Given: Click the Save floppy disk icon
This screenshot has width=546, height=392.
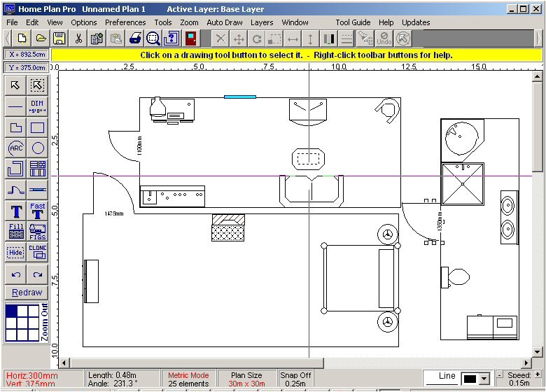Looking at the screenshot, I should click(x=59, y=38).
